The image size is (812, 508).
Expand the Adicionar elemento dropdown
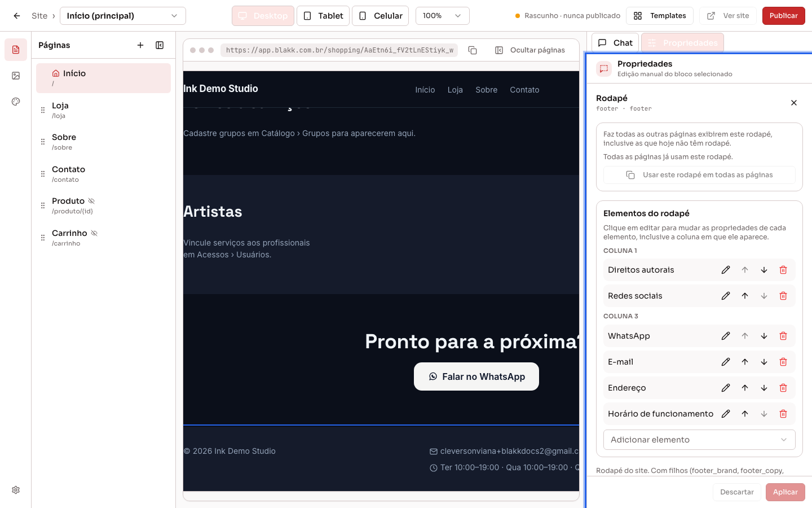pos(699,440)
